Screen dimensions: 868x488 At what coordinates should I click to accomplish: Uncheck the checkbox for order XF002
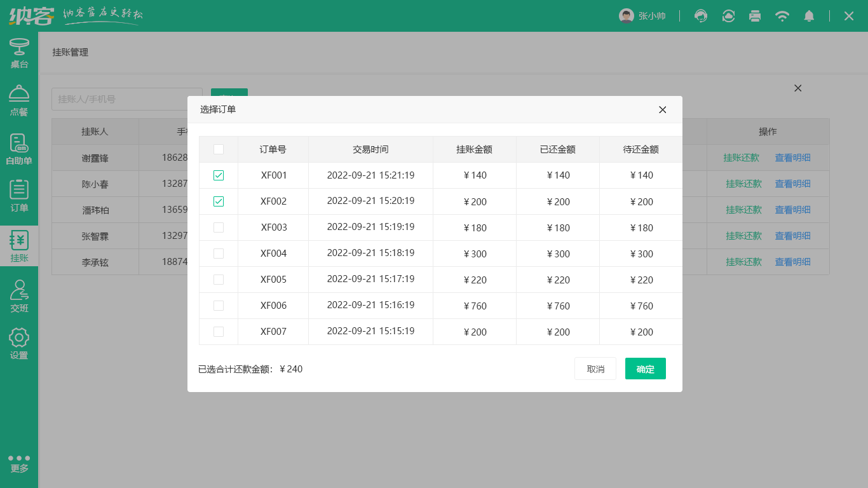219,201
